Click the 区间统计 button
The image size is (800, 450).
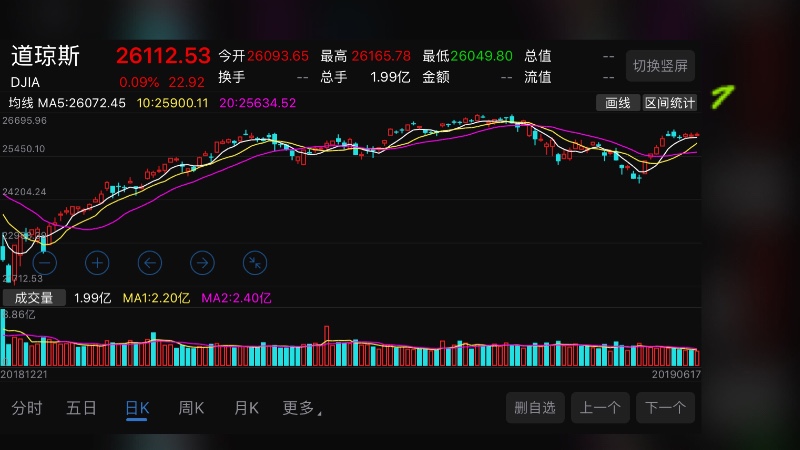(x=670, y=103)
